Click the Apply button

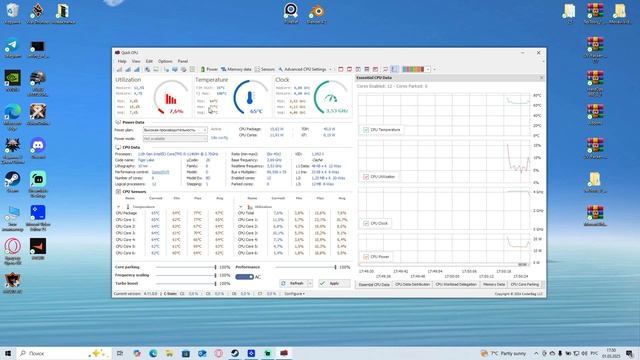coord(334,283)
